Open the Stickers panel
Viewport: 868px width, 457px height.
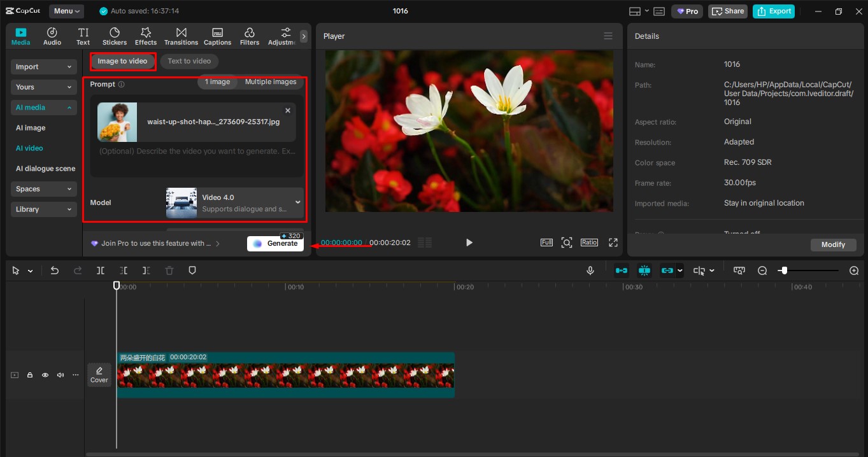coord(115,35)
